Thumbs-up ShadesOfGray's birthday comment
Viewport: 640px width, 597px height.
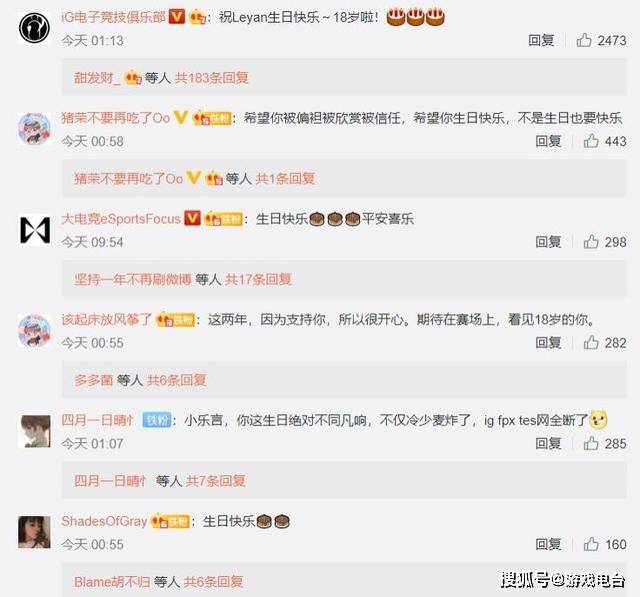pos(591,544)
